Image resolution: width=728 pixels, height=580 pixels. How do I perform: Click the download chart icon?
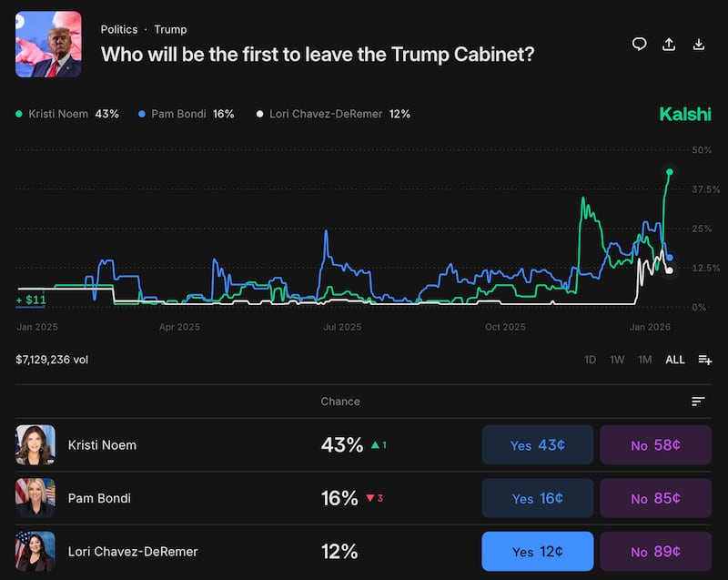point(697,44)
